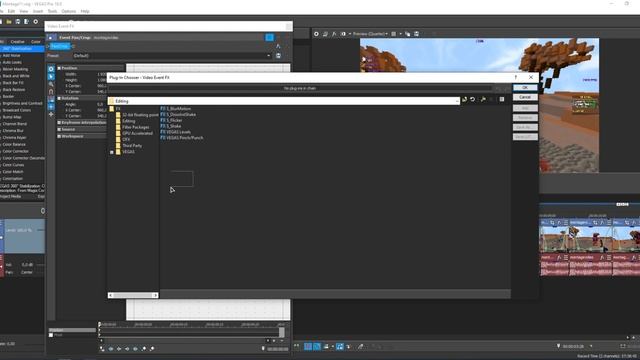Click the folder tree horizontal scrollbar
The width and height of the screenshot is (640, 360).
pyautogui.click(x=133, y=295)
